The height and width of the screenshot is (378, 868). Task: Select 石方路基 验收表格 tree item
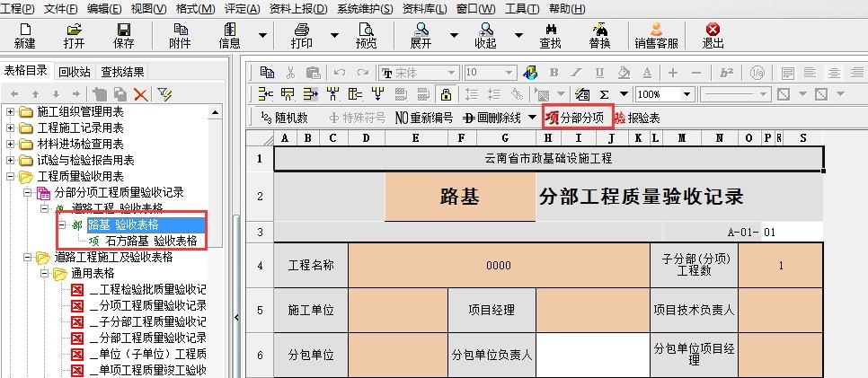tap(151, 241)
